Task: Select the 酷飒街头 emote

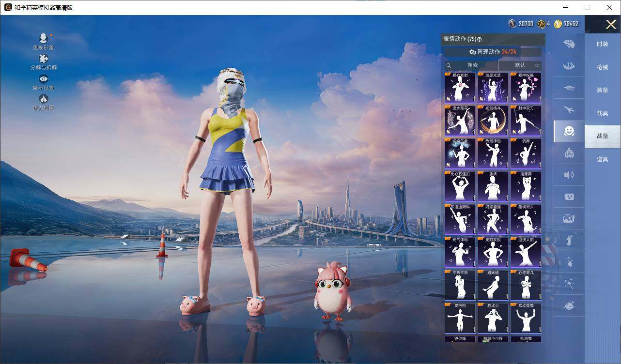Action: click(x=526, y=219)
